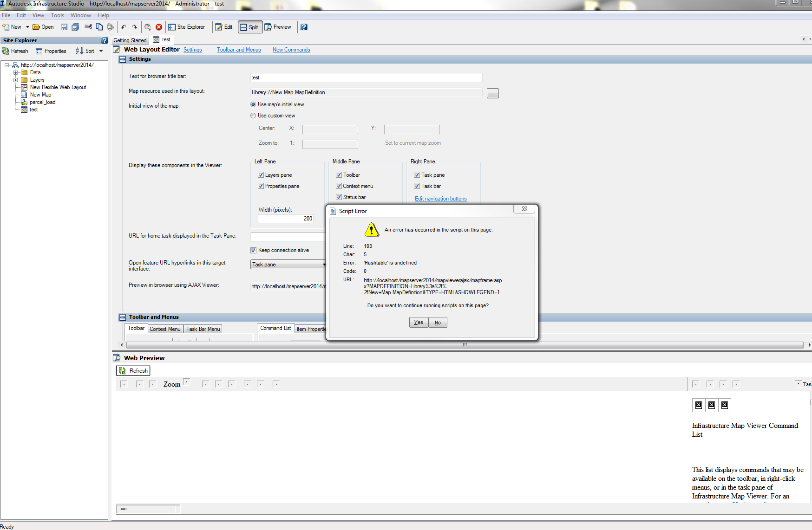Viewport: 812px width, 530px height.
Task: Click the Redo arrow icon
Action: click(135, 27)
